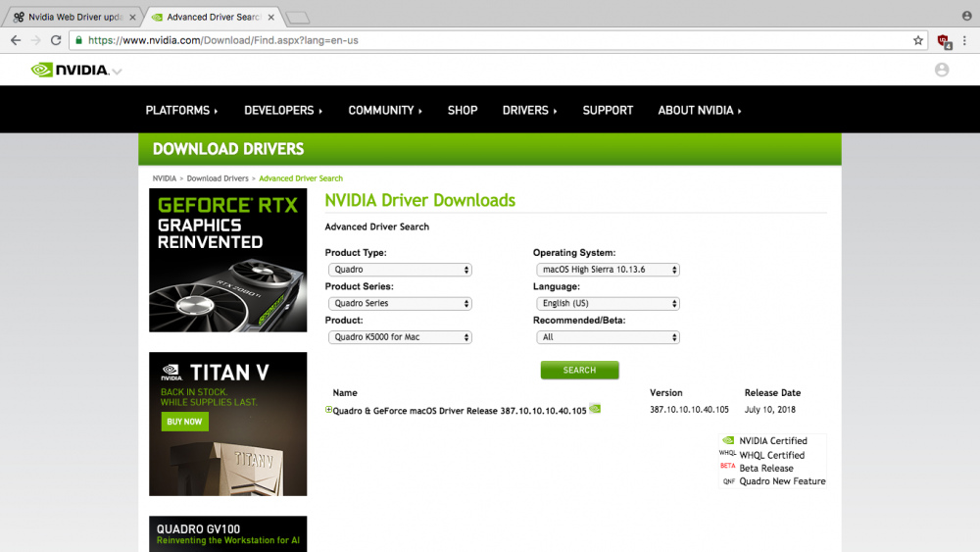Click the GeForce RTX banner image
Viewport: 980px width, 552px height.
(228, 260)
